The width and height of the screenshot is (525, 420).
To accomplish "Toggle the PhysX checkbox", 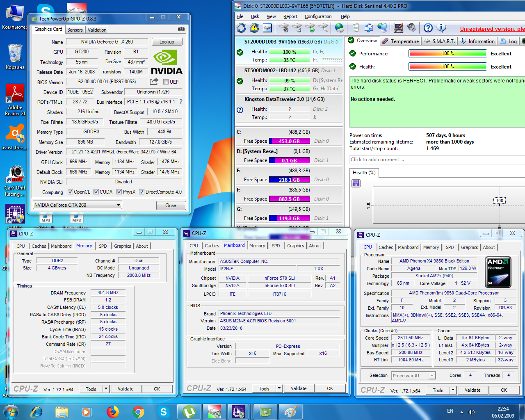I will (x=119, y=192).
